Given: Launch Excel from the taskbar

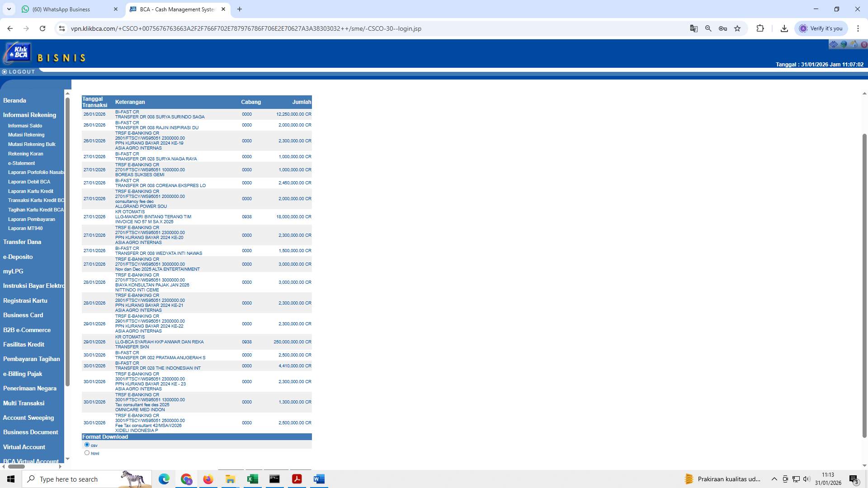Looking at the screenshot, I should [x=252, y=479].
